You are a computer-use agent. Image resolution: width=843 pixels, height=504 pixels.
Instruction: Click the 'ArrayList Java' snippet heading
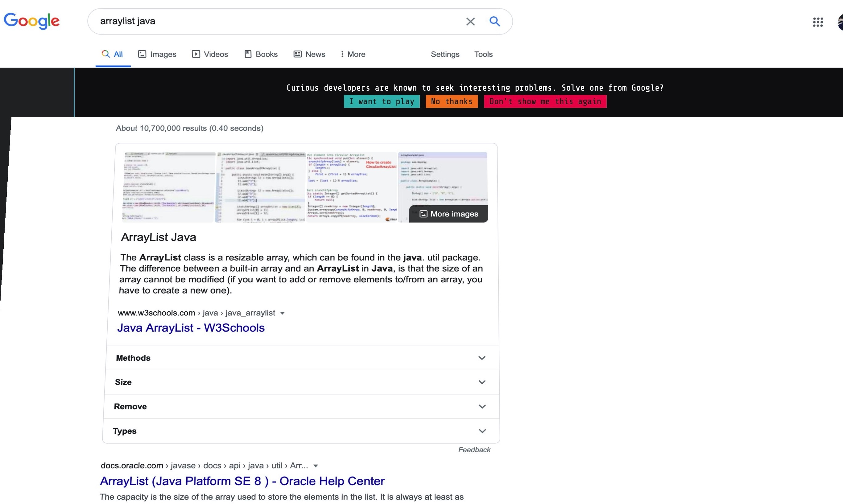pyautogui.click(x=158, y=237)
